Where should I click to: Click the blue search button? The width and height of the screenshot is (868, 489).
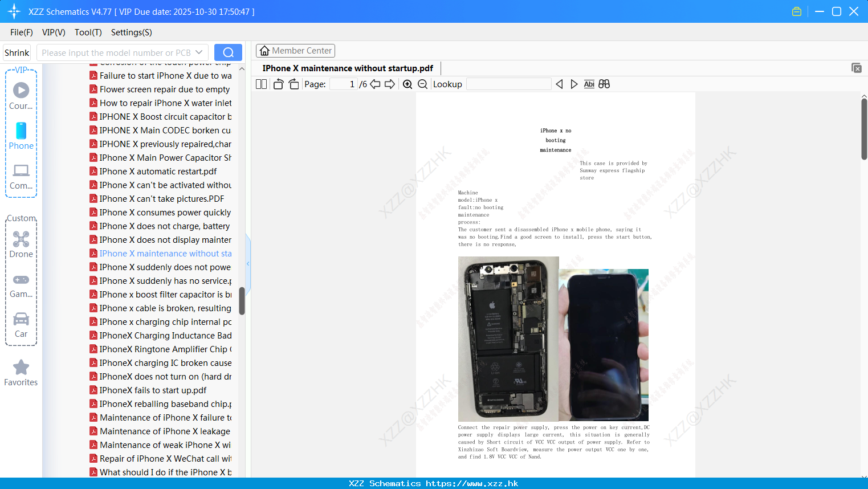[x=228, y=52]
